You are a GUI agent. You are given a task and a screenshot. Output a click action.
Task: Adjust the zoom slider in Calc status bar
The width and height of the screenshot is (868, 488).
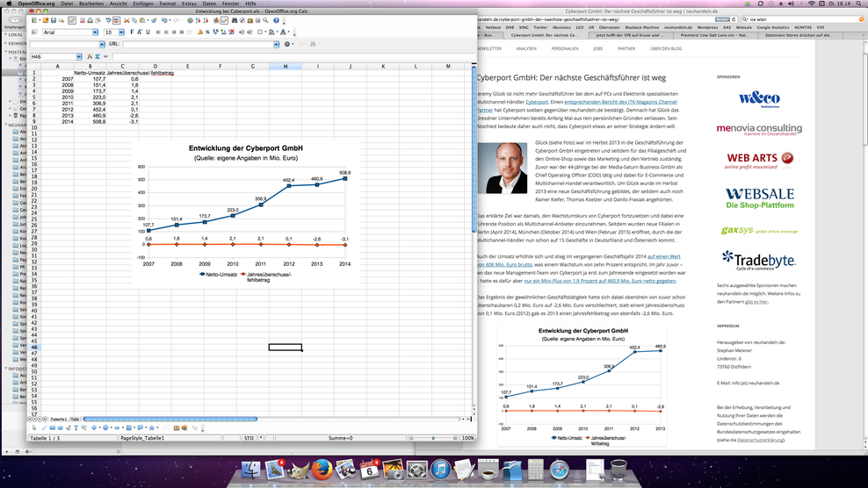point(433,438)
